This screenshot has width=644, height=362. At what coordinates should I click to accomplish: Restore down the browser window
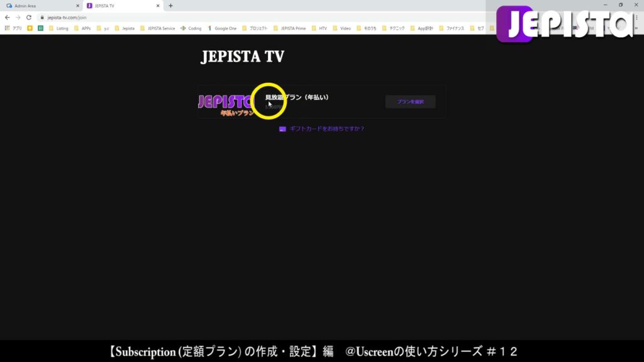click(x=621, y=5)
